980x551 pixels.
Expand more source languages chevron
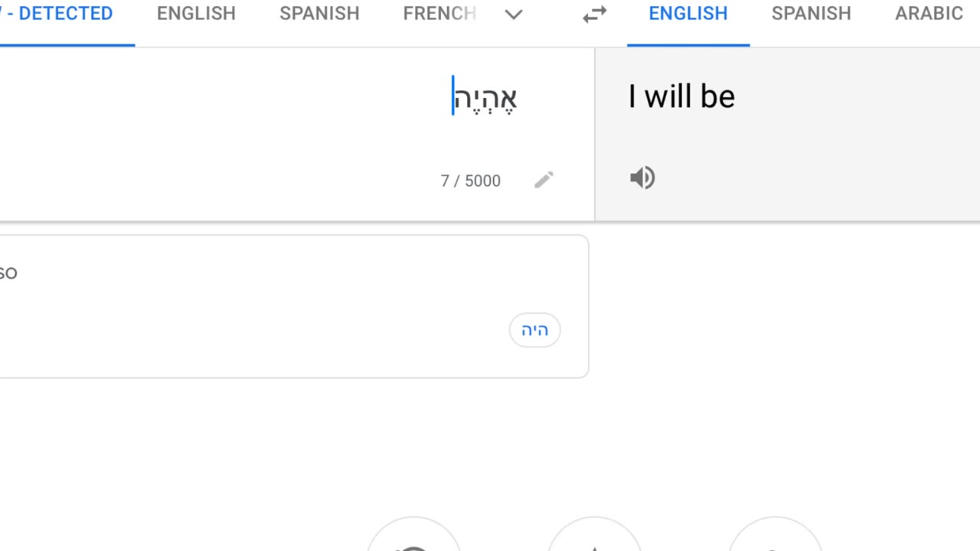pyautogui.click(x=514, y=14)
